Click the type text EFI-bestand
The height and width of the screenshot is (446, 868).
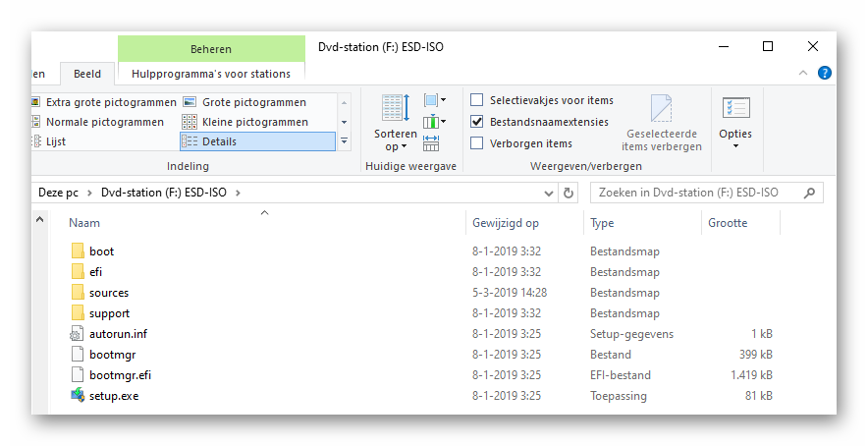(x=621, y=375)
